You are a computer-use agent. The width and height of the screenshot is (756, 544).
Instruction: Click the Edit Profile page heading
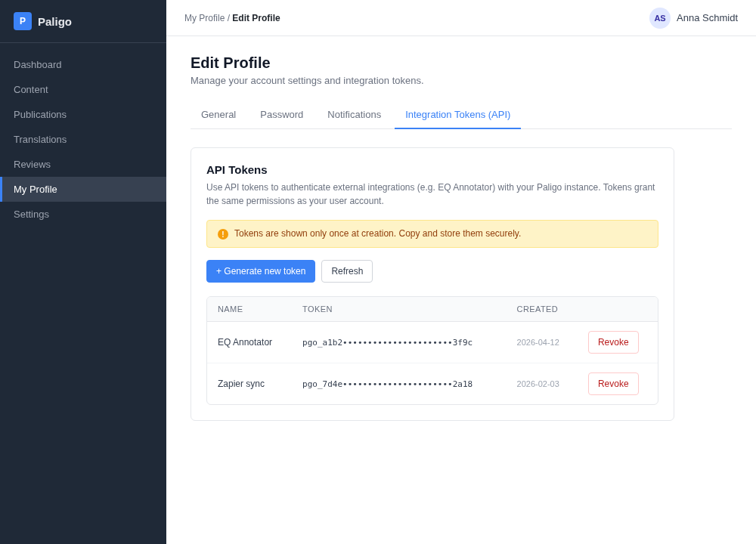231,63
